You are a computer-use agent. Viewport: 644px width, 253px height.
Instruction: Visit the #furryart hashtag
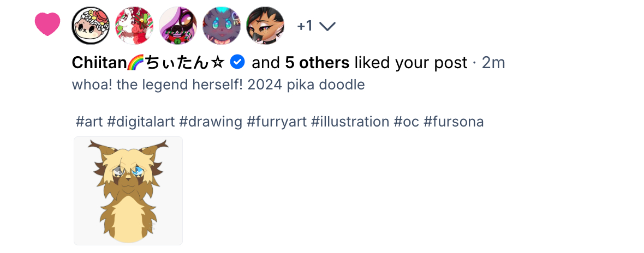[x=276, y=122]
